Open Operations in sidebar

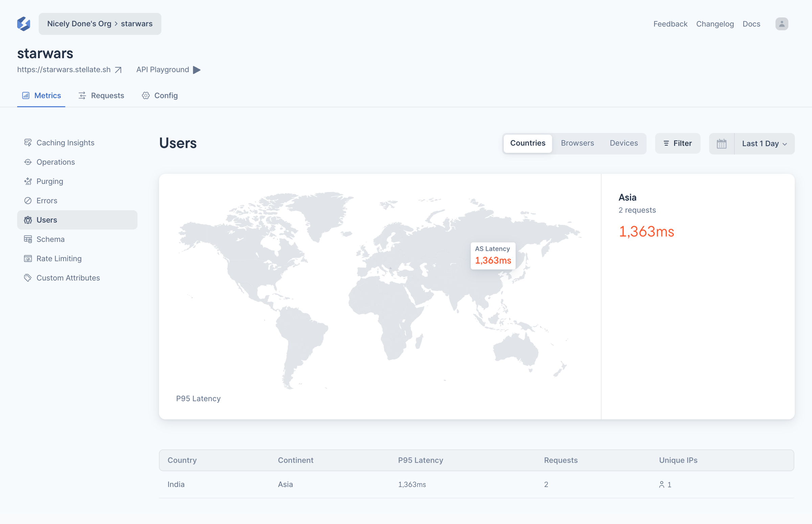tap(77, 162)
